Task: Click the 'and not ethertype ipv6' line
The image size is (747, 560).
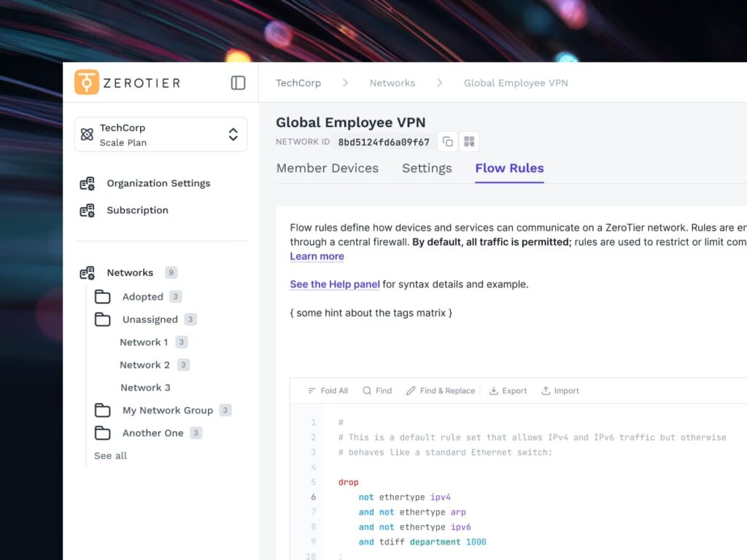Action: 414,526
